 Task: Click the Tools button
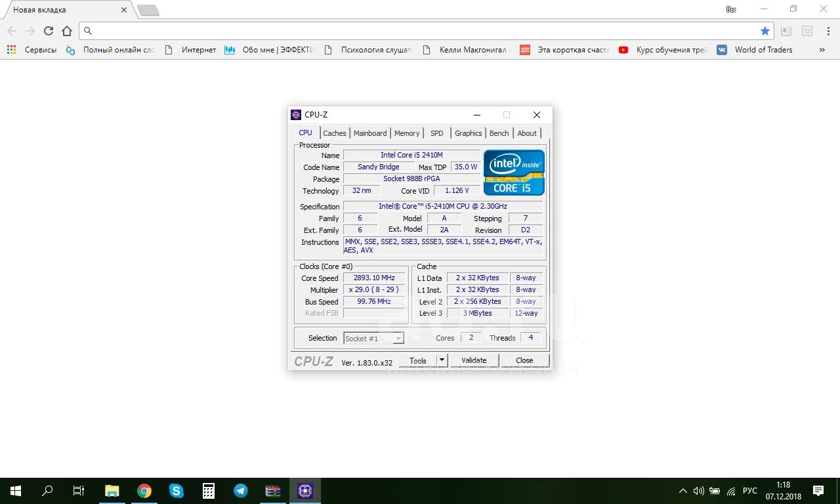[418, 360]
